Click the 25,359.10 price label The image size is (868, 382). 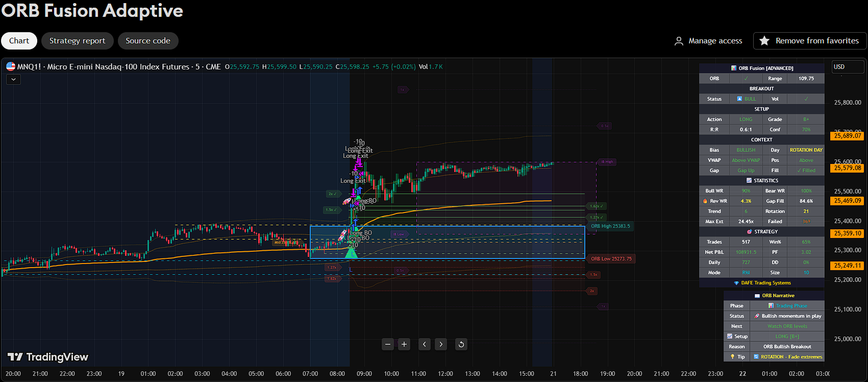[x=848, y=233]
